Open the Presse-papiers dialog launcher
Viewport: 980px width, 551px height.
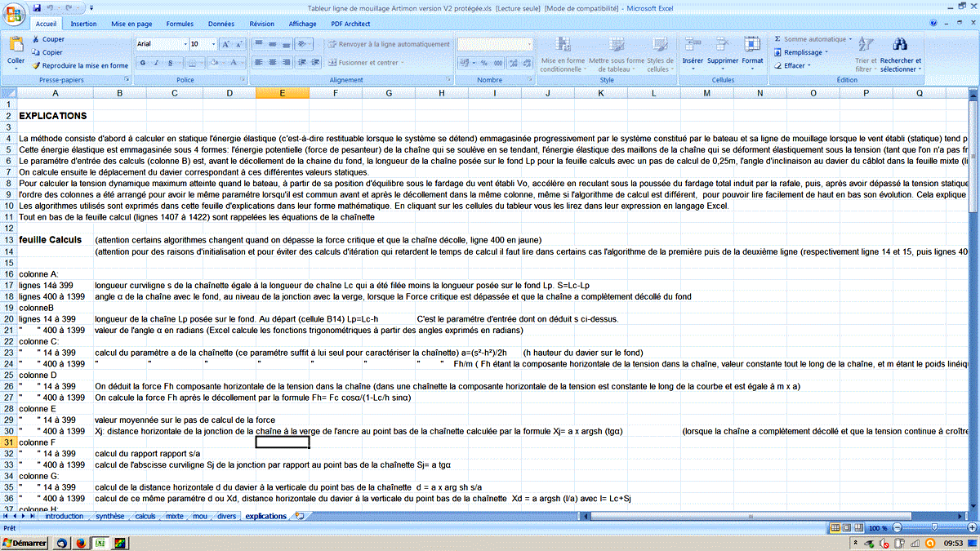(x=127, y=80)
